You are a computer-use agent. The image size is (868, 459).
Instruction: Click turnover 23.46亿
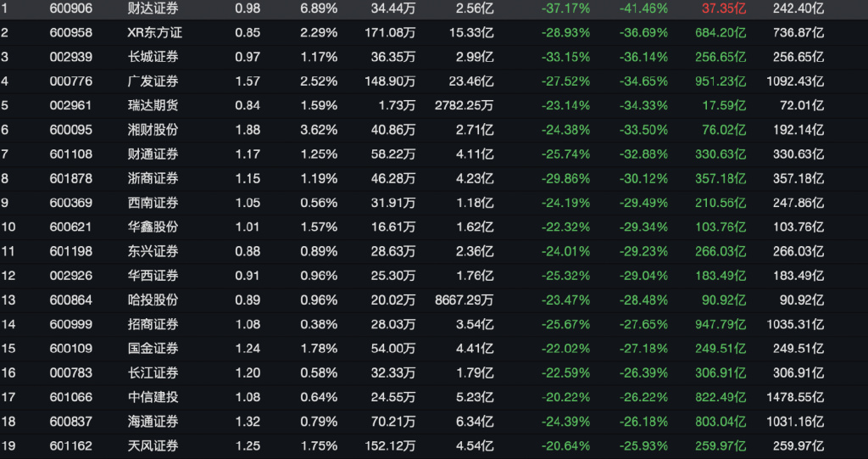[471, 81]
